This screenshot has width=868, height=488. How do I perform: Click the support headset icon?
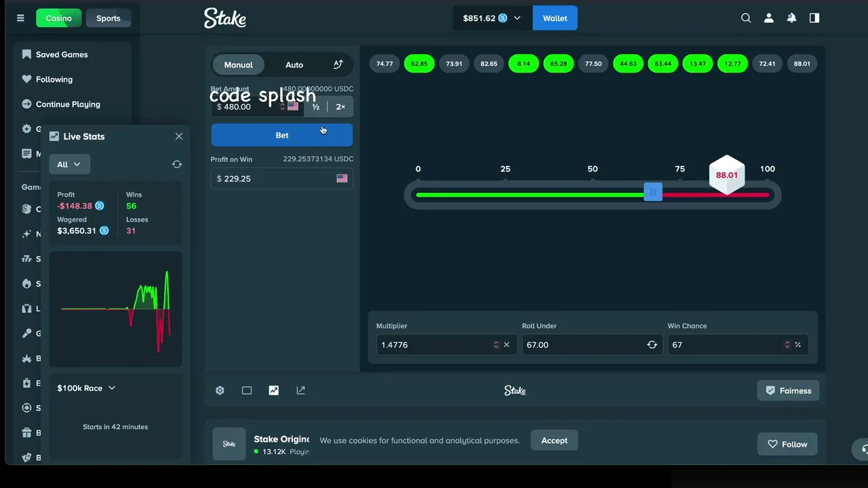(x=863, y=449)
